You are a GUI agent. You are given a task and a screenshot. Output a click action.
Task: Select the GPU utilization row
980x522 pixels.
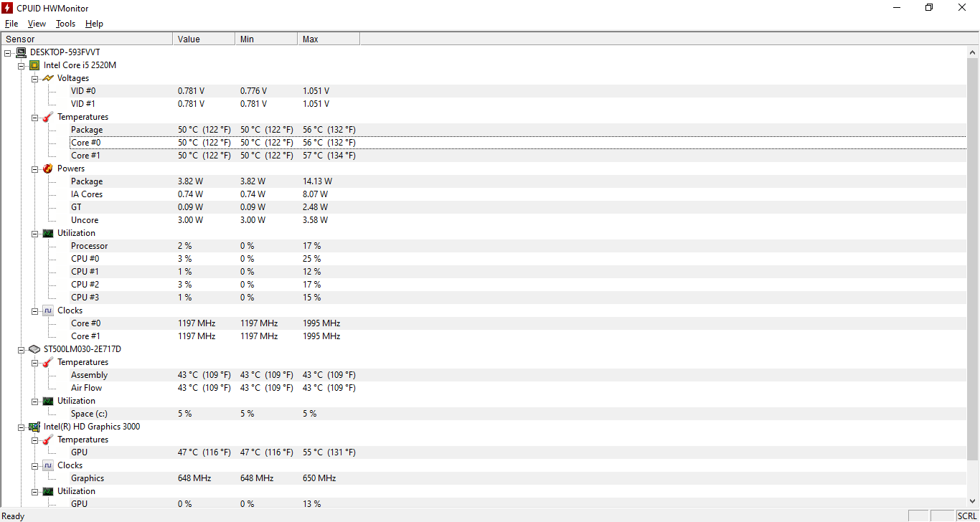[x=517, y=503]
